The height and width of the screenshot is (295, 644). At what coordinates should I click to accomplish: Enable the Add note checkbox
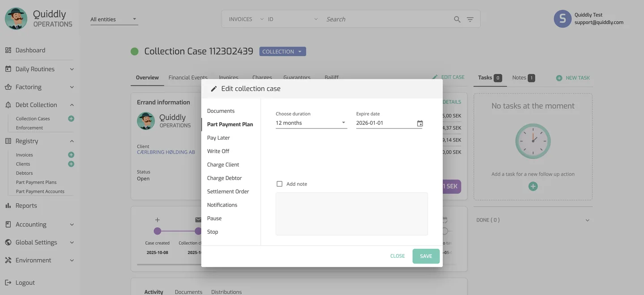[x=280, y=184]
